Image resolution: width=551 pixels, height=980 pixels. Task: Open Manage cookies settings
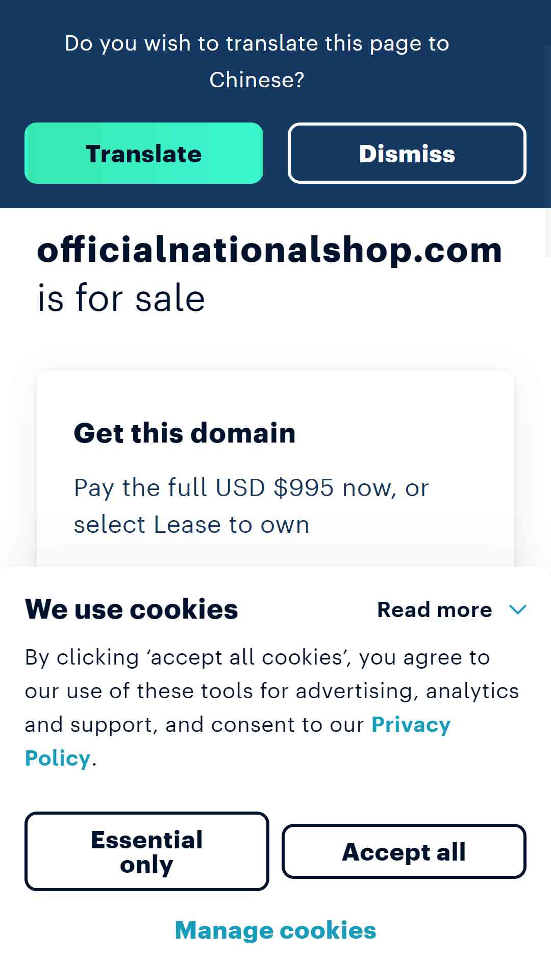pyautogui.click(x=275, y=930)
